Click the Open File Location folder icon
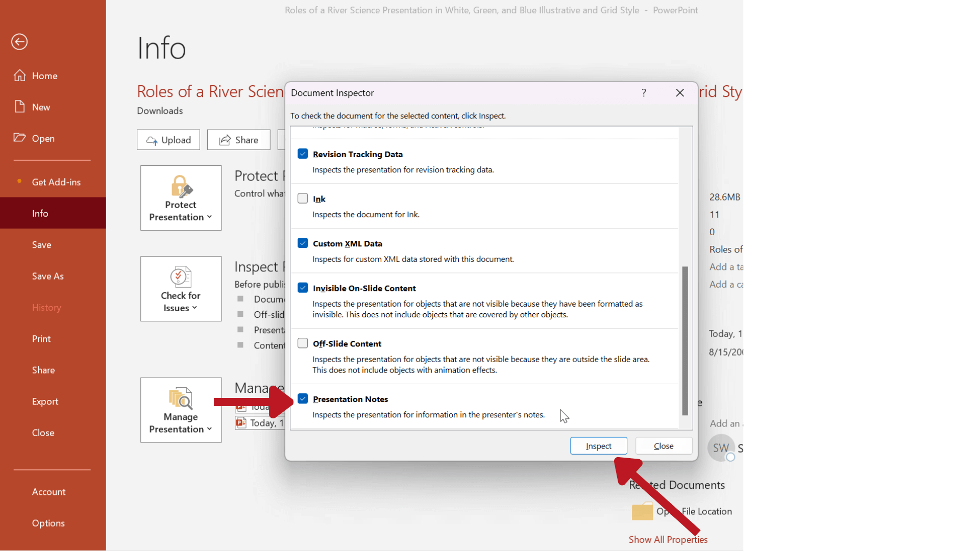 (640, 511)
